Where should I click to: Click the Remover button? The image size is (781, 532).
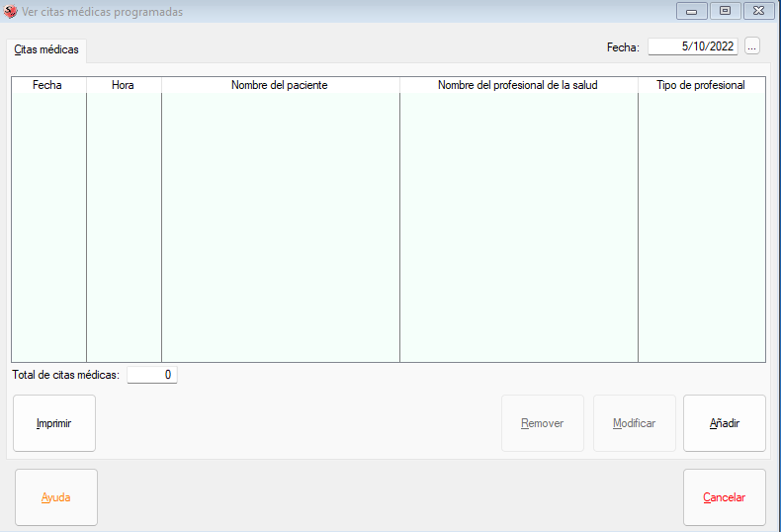(542, 423)
